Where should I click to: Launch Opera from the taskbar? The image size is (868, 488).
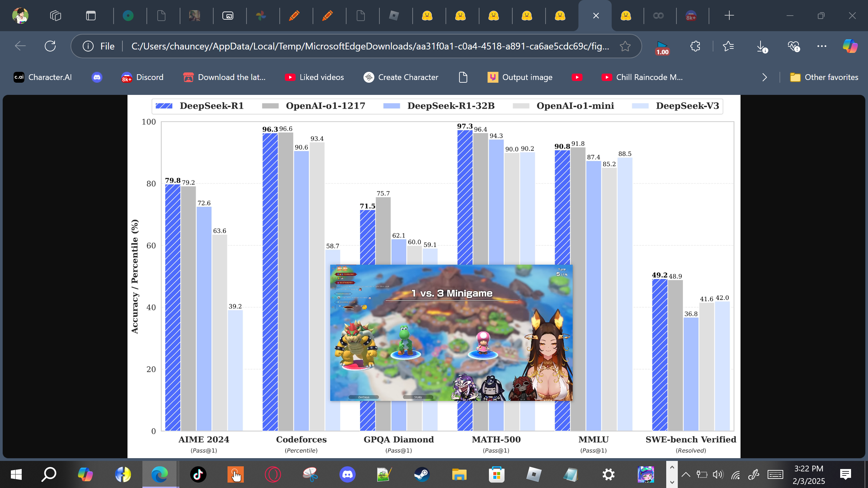(x=273, y=474)
